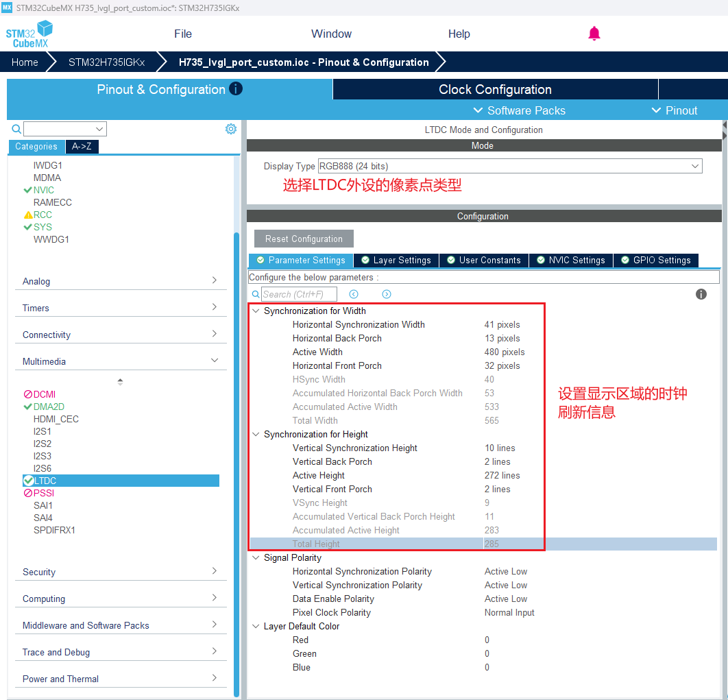Collapse Layer Default Color section
This screenshot has height=700, width=728.
pyautogui.click(x=256, y=626)
